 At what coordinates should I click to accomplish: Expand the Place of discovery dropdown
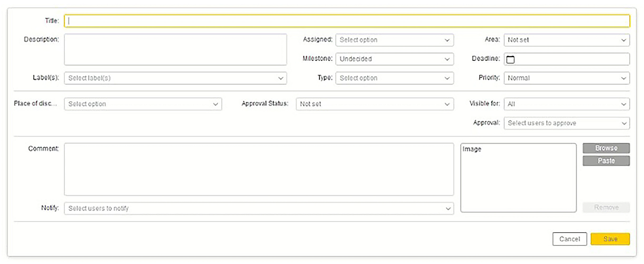(x=143, y=104)
